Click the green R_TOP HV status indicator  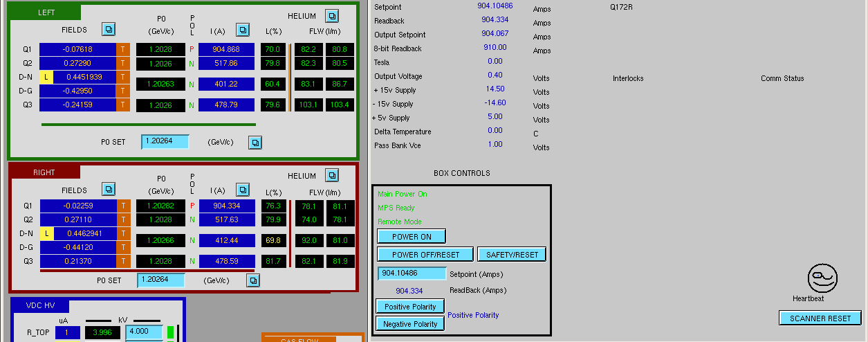[x=170, y=332]
